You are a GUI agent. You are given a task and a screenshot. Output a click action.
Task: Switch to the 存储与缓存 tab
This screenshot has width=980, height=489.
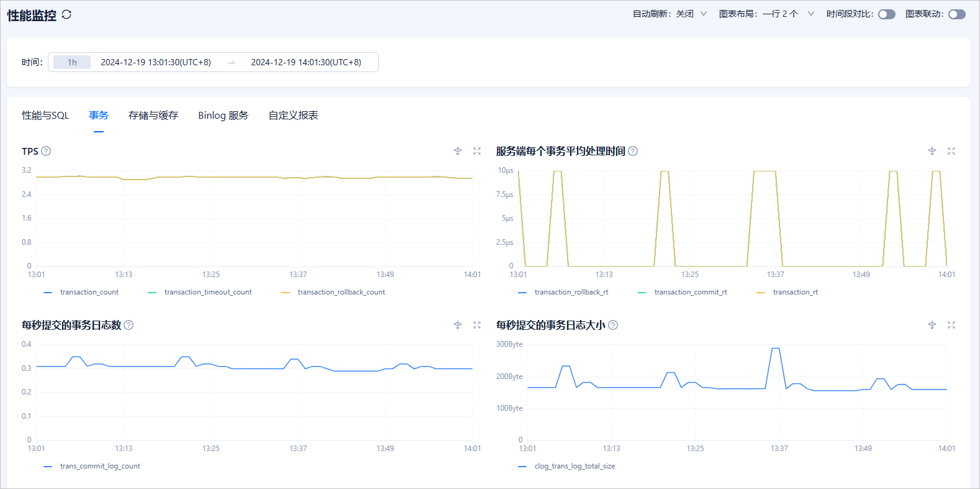tap(153, 116)
